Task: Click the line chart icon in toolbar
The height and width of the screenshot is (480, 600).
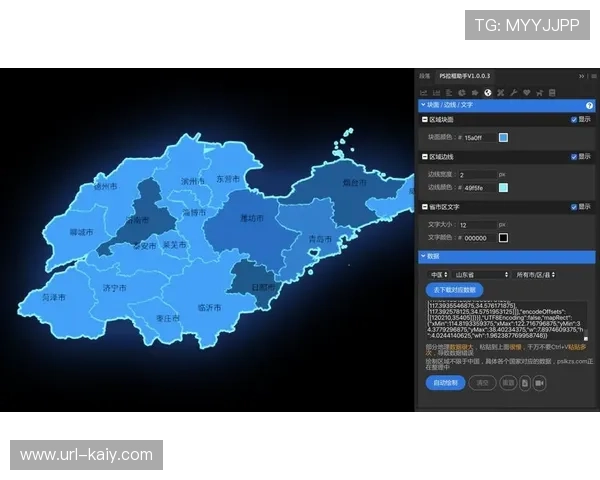Action: (423, 92)
